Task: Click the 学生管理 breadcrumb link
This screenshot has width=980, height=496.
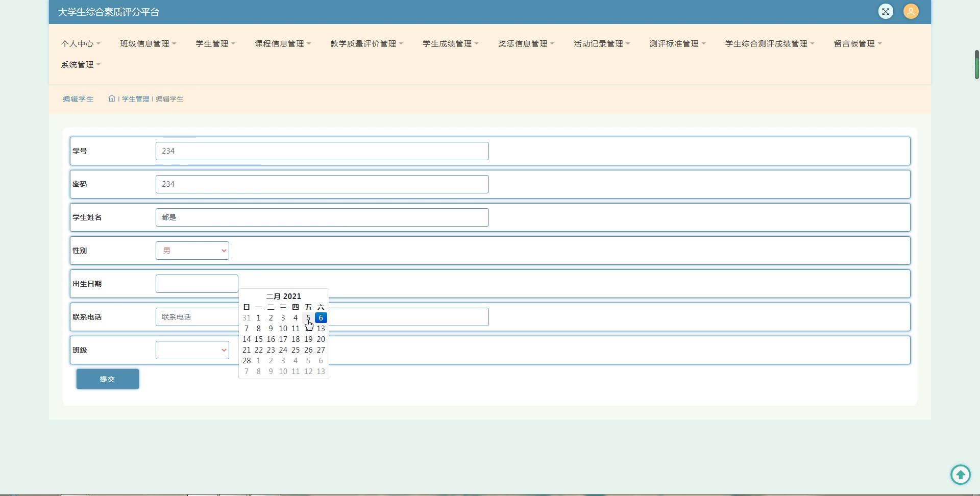Action: [x=135, y=99]
